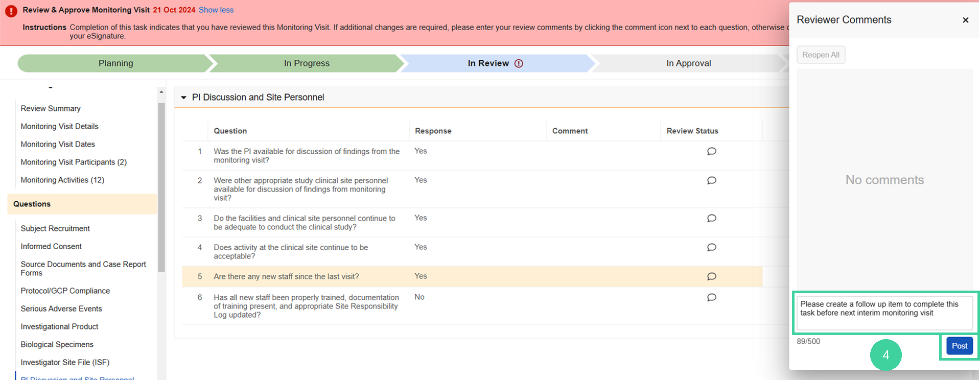This screenshot has height=380, width=980.
Task: Select question 'Does activity at the clinical site'
Action: (x=291, y=252)
